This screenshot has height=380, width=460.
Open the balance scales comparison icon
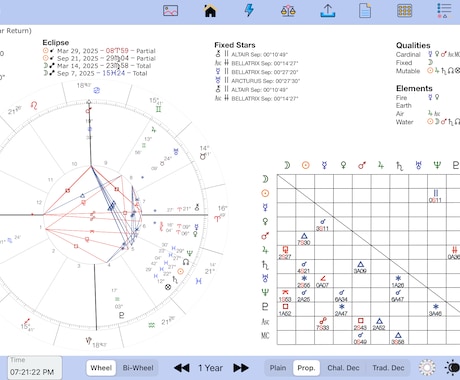tap(288, 11)
